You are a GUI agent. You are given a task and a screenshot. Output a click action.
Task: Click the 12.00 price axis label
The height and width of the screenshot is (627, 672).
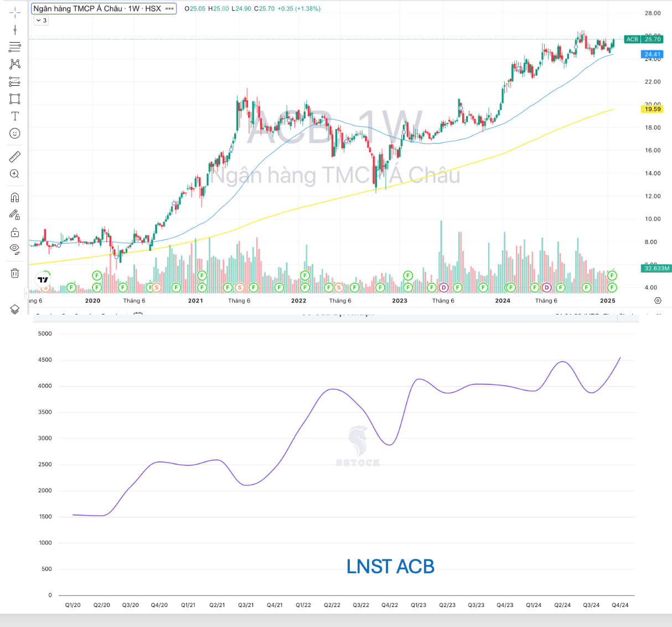653,196
